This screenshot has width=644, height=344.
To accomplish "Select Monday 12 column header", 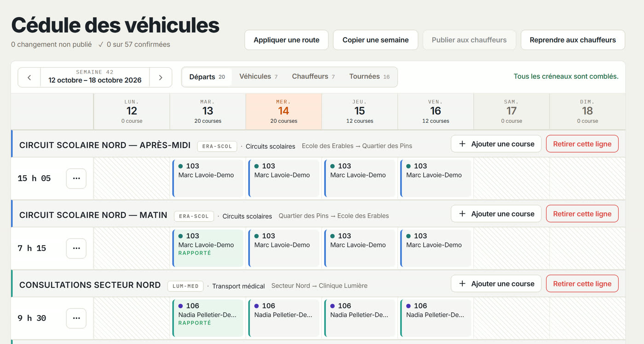I will (132, 112).
